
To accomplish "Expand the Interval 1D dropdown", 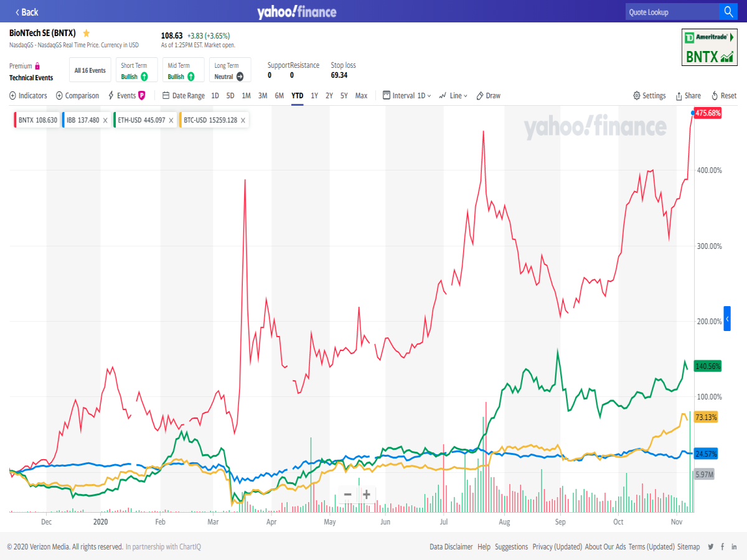I will [407, 96].
